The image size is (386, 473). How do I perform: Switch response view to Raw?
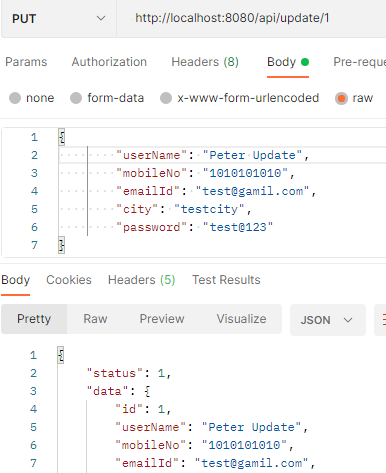[x=95, y=319]
